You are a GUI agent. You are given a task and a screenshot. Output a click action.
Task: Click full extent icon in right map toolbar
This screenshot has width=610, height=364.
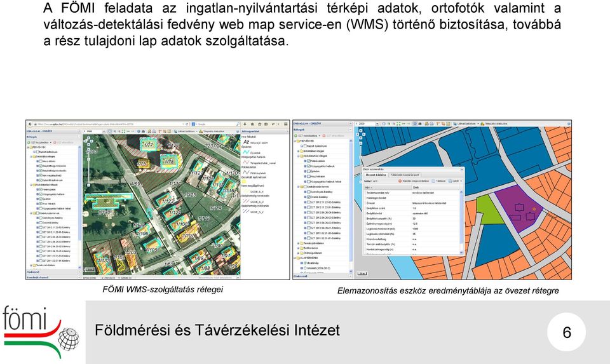(398, 124)
